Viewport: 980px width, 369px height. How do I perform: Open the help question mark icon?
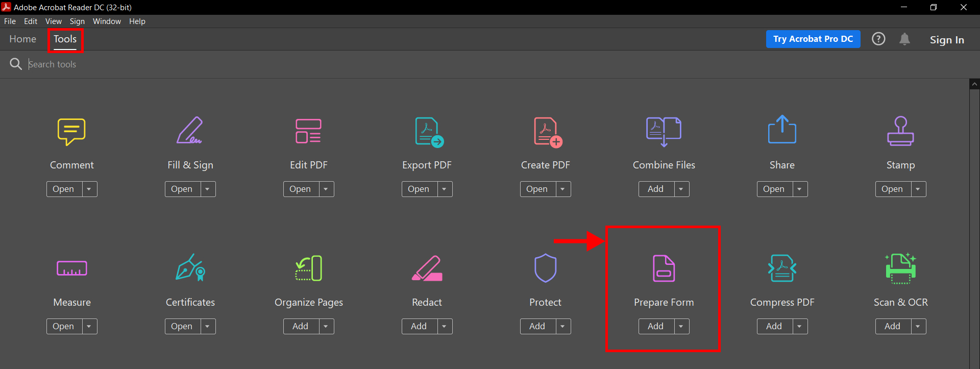click(x=878, y=39)
